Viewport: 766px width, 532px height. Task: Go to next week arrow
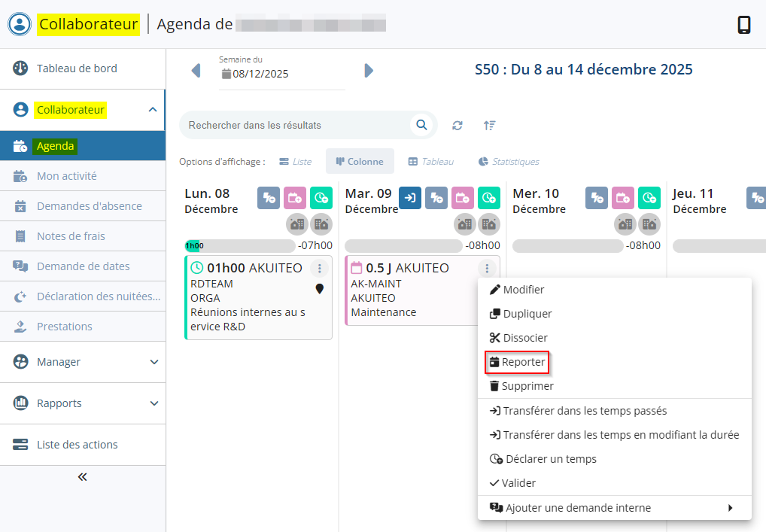click(369, 71)
